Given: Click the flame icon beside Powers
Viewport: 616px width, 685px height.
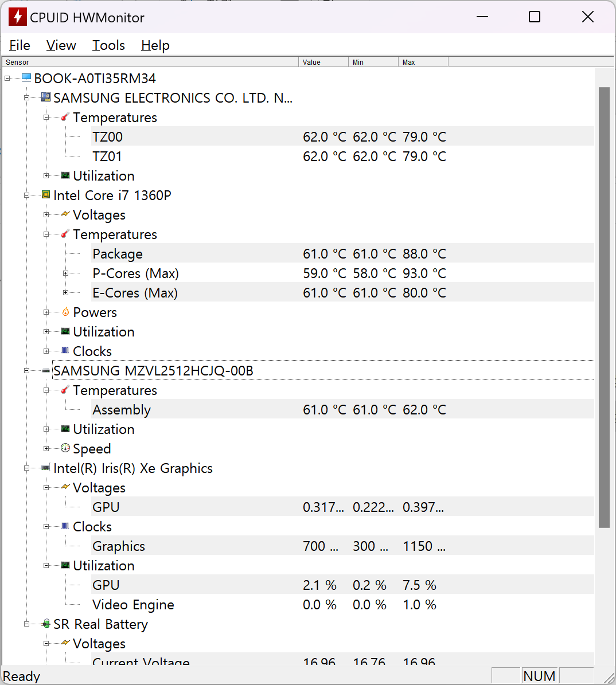Looking at the screenshot, I should coord(65,311).
